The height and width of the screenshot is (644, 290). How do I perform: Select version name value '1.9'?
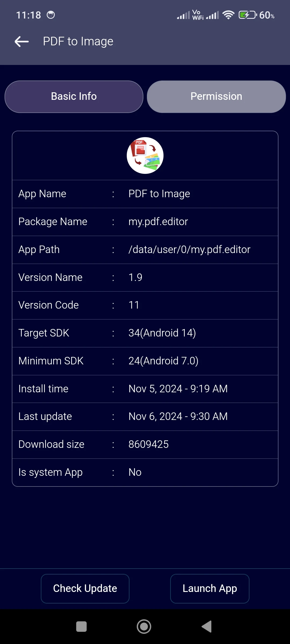[135, 277]
